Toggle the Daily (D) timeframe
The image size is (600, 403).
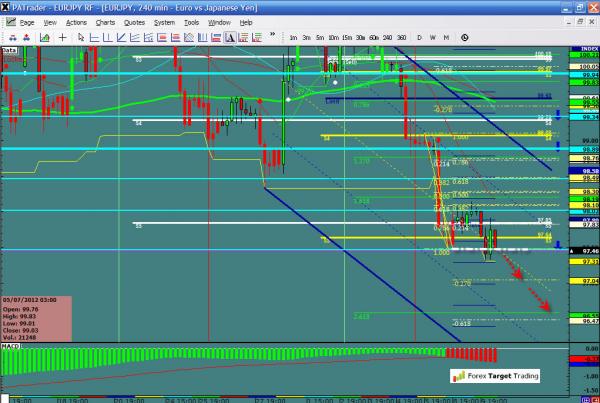(x=419, y=37)
